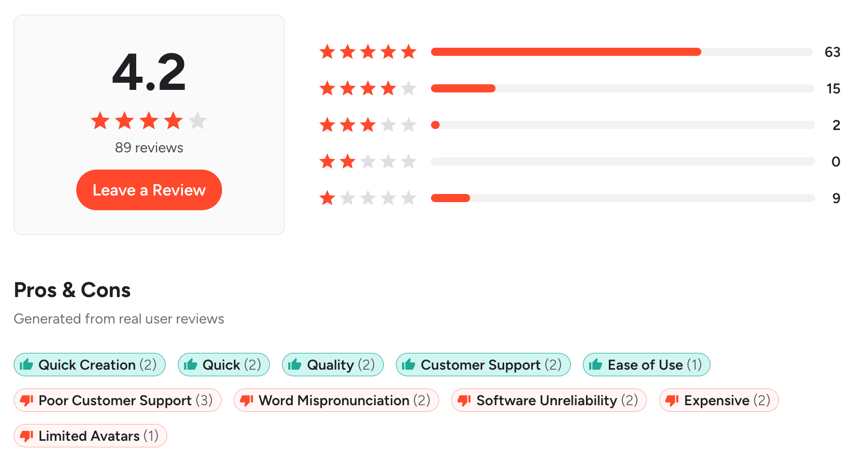The width and height of the screenshot is (868, 457).
Task: Click the grayed fifth star under the 4.2 rating
Action: click(x=199, y=121)
